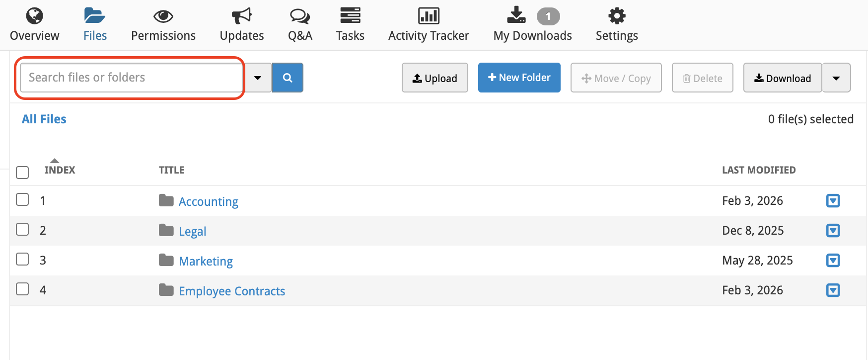Open the Employee Contracts row action menu
Viewport: 868px width, 360px height.
pyautogui.click(x=833, y=290)
